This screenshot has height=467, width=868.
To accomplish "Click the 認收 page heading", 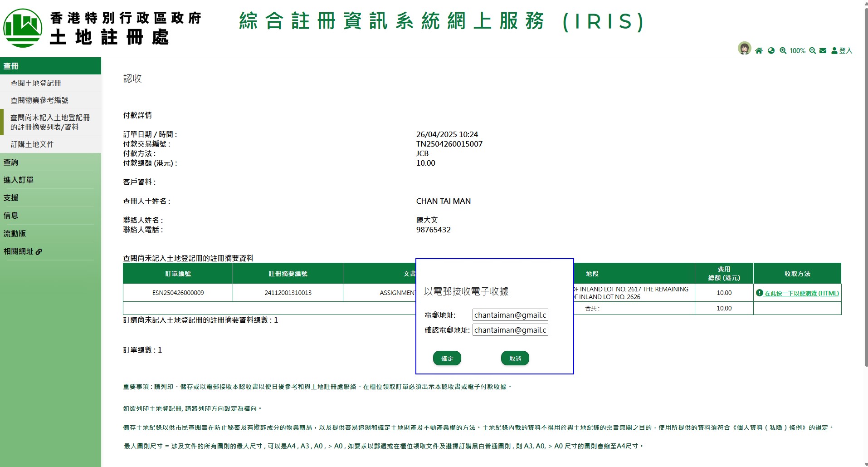I will [132, 79].
